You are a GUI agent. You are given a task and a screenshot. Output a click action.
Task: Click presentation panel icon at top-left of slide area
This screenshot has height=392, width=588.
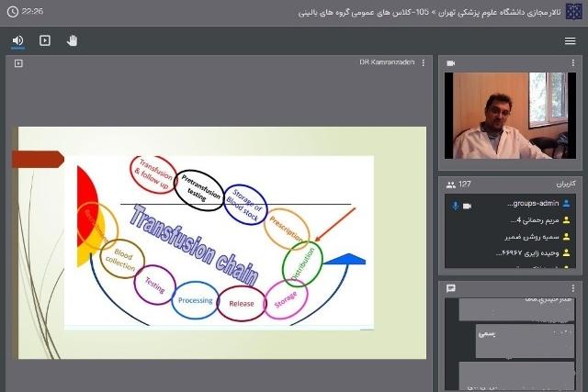[18, 63]
